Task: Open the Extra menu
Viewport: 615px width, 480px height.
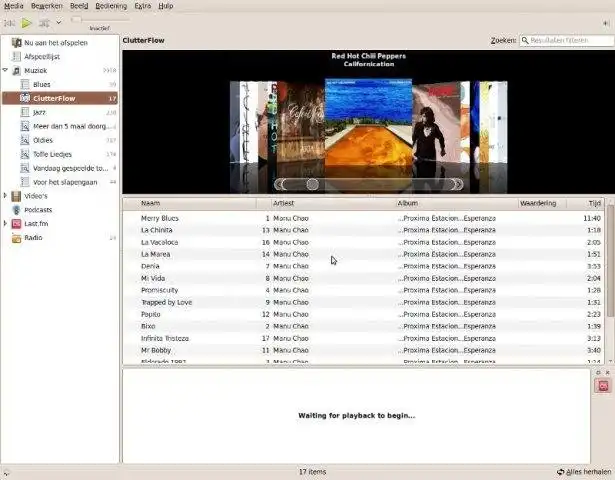Action: pyautogui.click(x=142, y=6)
